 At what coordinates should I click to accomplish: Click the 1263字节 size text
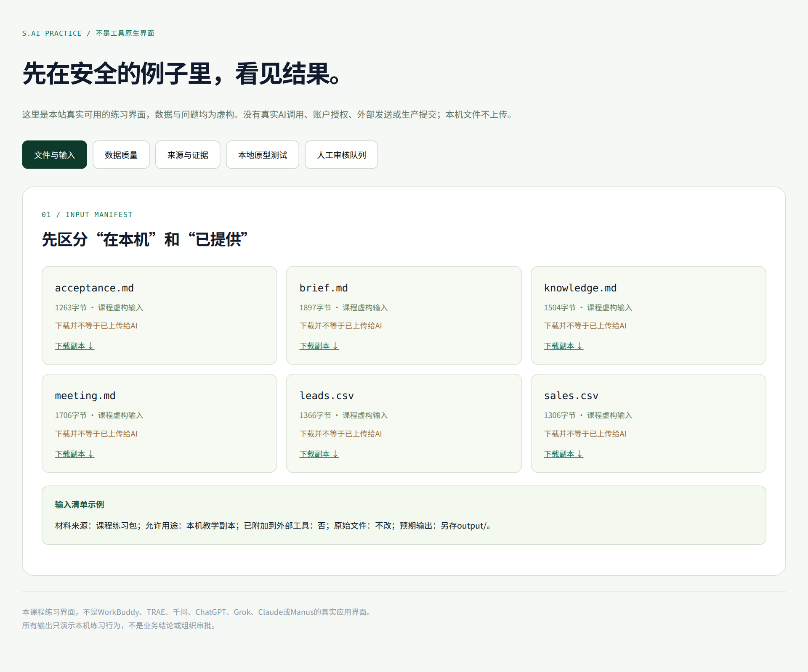click(x=71, y=308)
